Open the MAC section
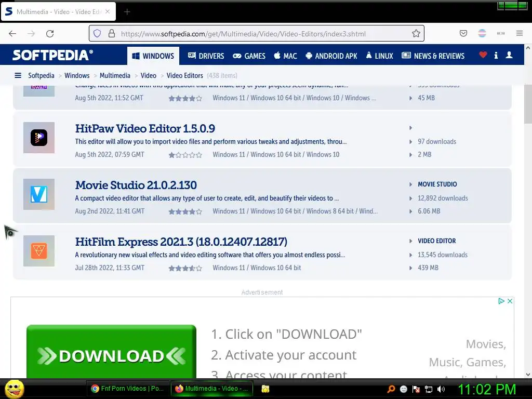This screenshot has height=399, width=532. 285,56
